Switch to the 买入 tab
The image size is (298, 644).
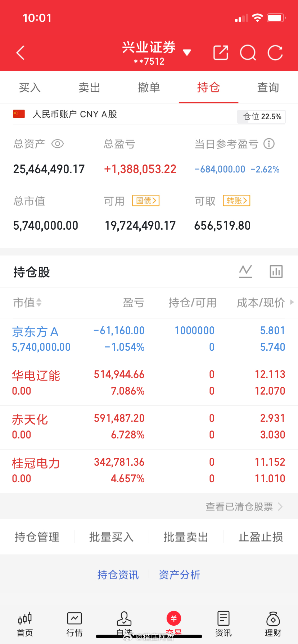30,87
